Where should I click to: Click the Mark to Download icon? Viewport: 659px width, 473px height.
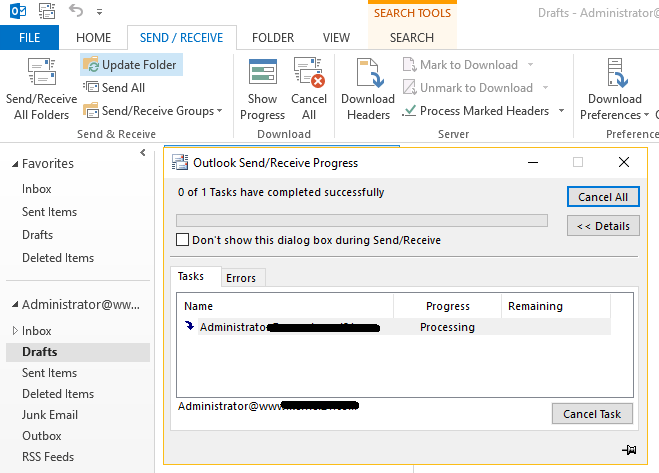click(409, 65)
